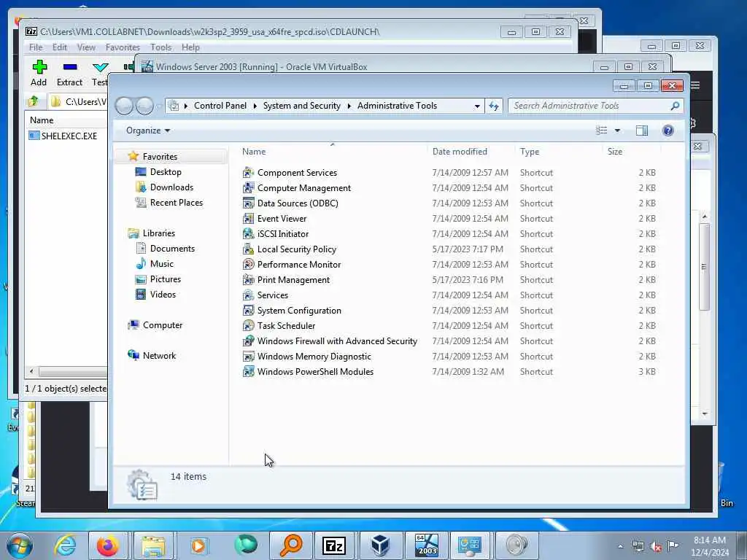Click the back navigation button
The image size is (747, 560).
click(124, 106)
